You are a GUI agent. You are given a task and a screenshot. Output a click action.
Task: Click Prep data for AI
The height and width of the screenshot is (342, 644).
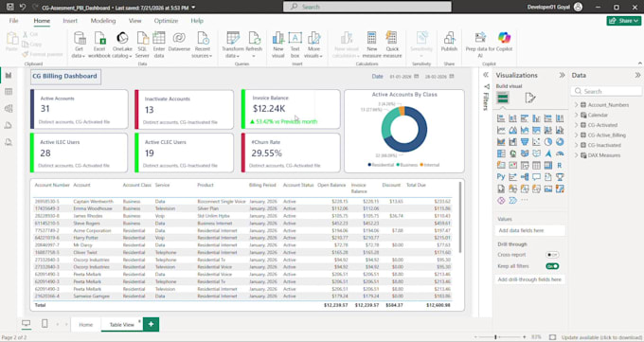pyautogui.click(x=480, y=45)
